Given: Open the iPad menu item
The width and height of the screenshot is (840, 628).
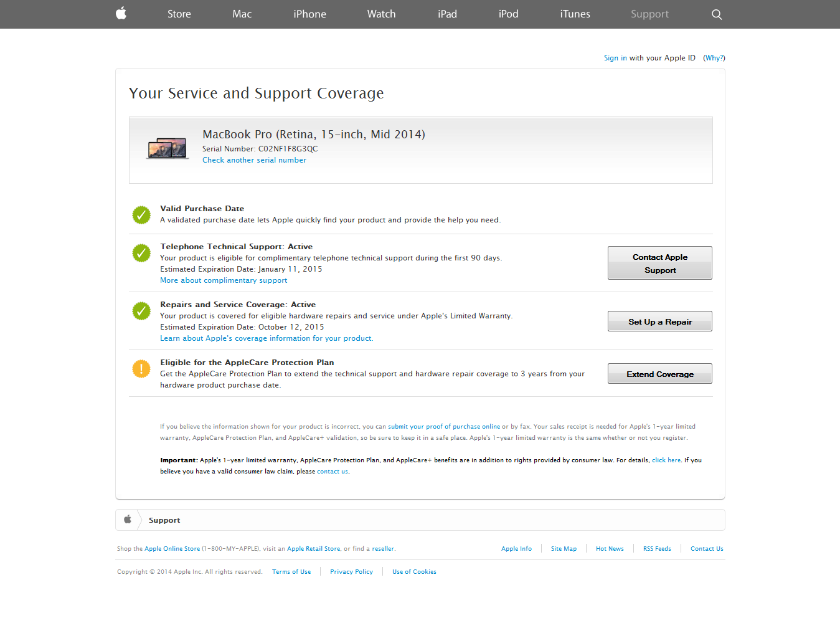Looking at the screenshot, I should (448, 14).
